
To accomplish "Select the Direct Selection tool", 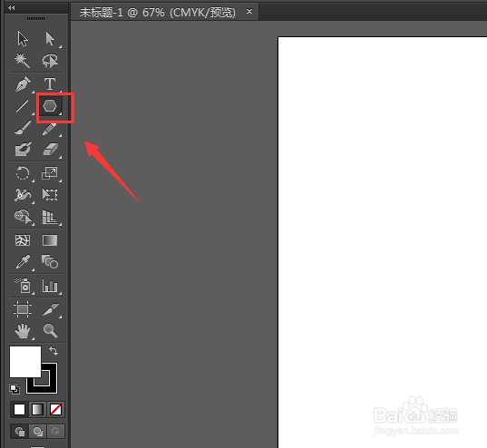I will pyautogui.click(x=50, y=39).
